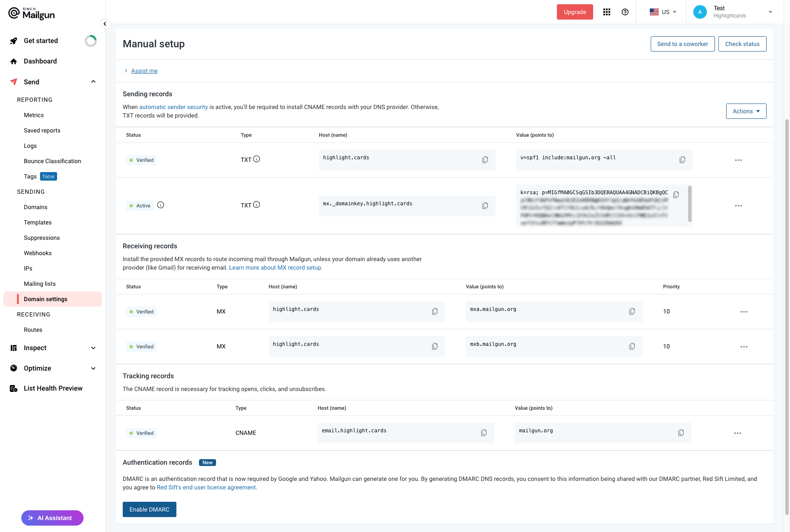Collapse the left sidebar navigation
This screenshot has width=790, height=532.
(105, 24)
